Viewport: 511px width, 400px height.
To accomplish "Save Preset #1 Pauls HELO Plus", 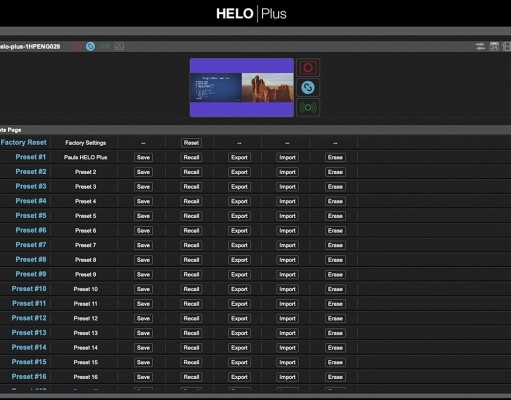I will point(143,158).
